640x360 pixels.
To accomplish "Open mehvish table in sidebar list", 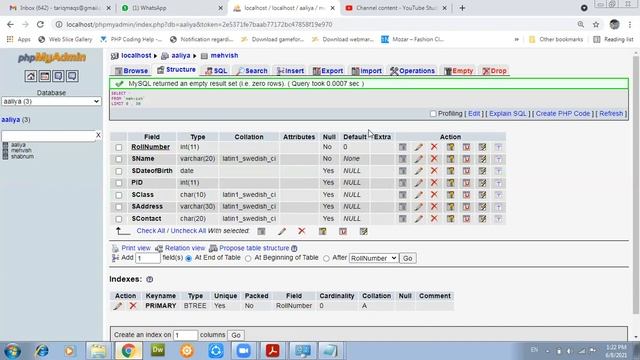I will coord(21,151).
